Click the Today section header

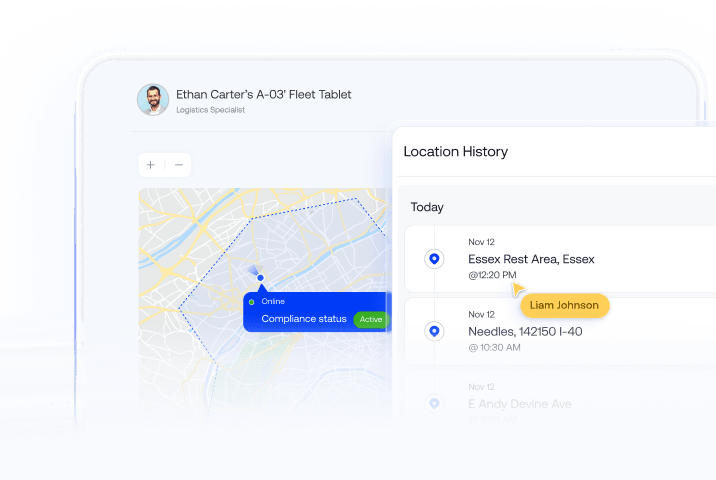tap(427, 207)
